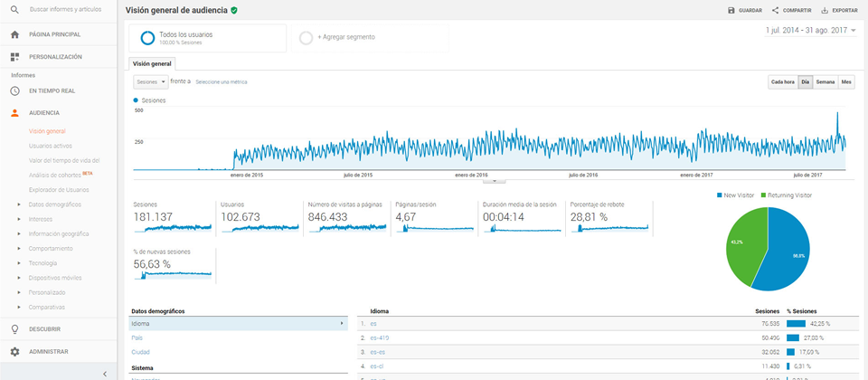Open Administrar gear icon
Screen dimensions: 868x380
point(15,352)
